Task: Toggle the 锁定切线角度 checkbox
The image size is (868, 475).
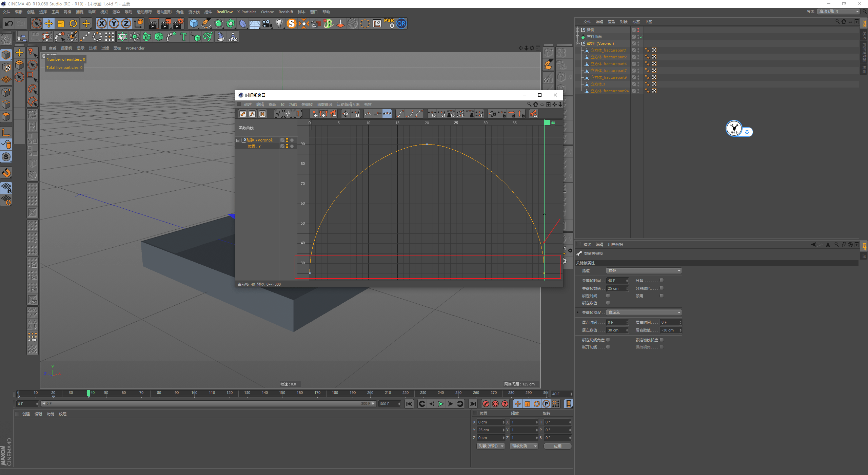Action: [608, 340]
